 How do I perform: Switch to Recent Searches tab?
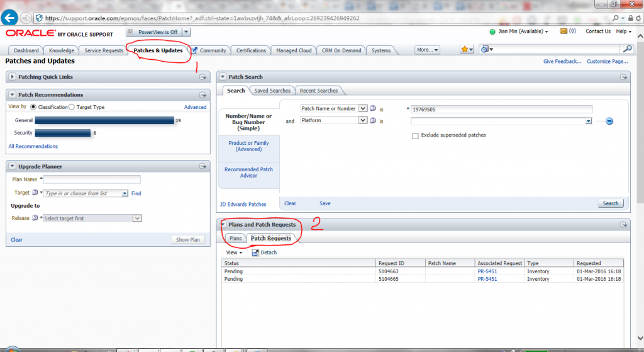(319, 91)
